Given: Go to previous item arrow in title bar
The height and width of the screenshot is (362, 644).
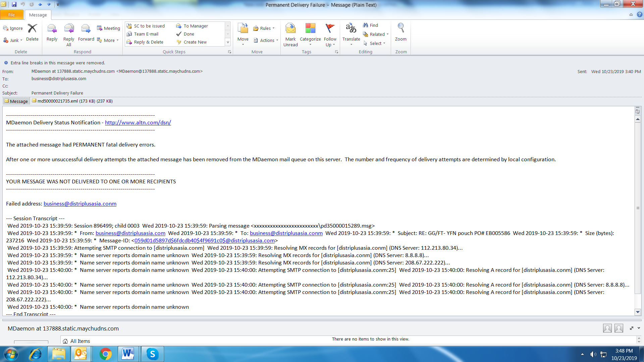Looking at the screenshot, I should coord(40,4).
